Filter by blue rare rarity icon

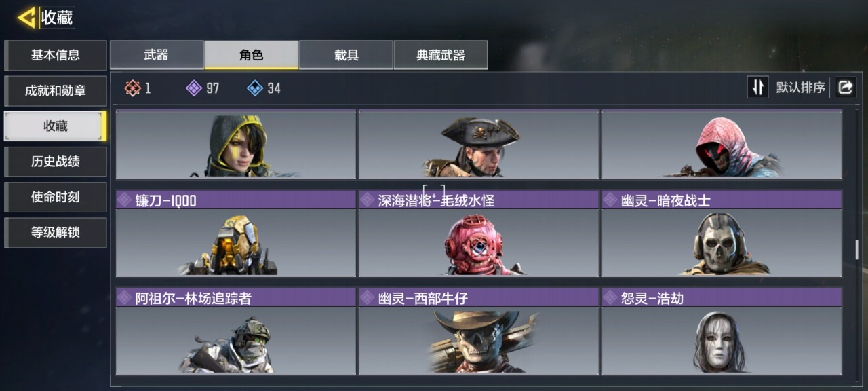click(255, 88)
